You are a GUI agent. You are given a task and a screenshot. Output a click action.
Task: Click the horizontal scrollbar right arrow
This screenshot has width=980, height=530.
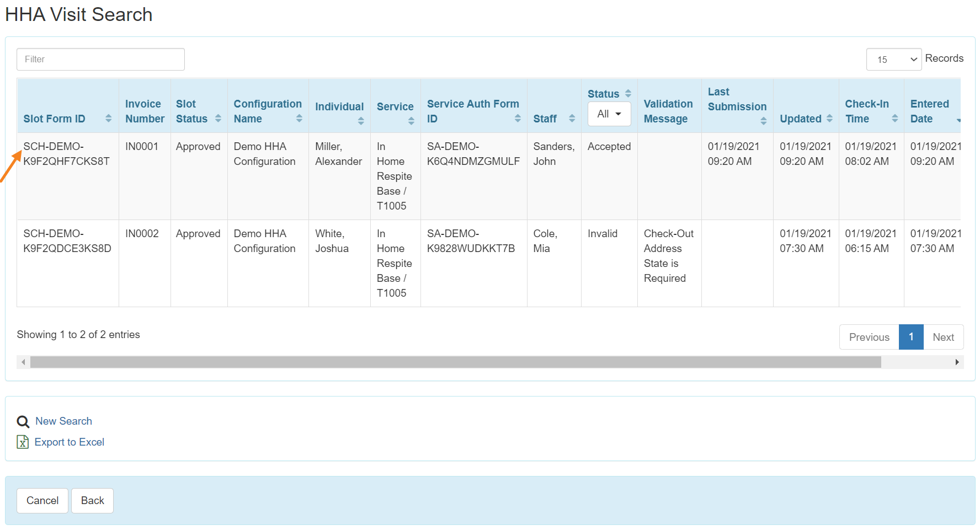(957, 362)
